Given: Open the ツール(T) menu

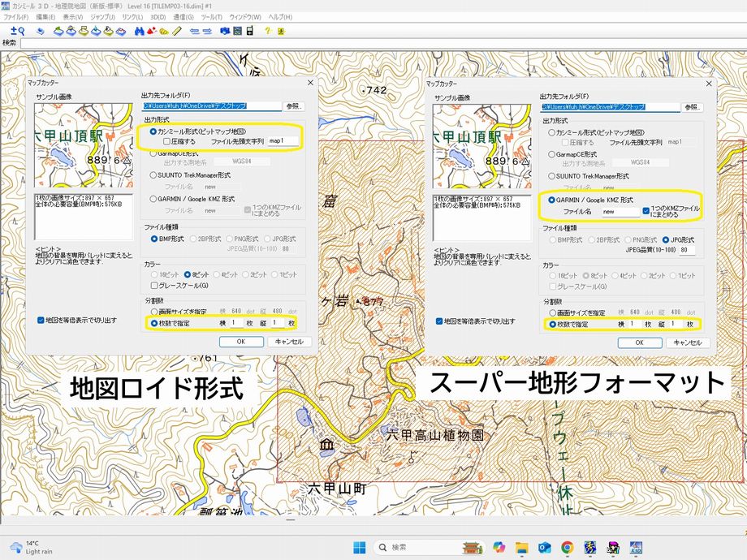Looking at the screenshot, I should tap(211, 17).
